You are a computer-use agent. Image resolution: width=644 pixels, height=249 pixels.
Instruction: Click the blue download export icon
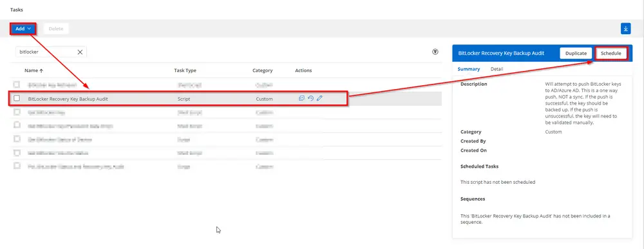[625, 29]
